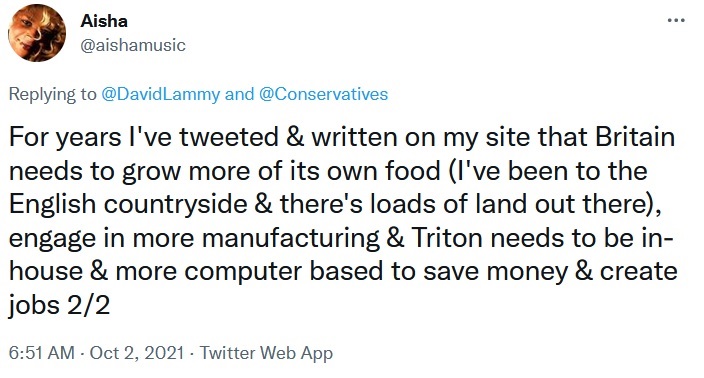Screen dimensions: 704x378
Task: Select the Oct 2, 2021 date
Action: pyautogui.click(x=137, y=353)
